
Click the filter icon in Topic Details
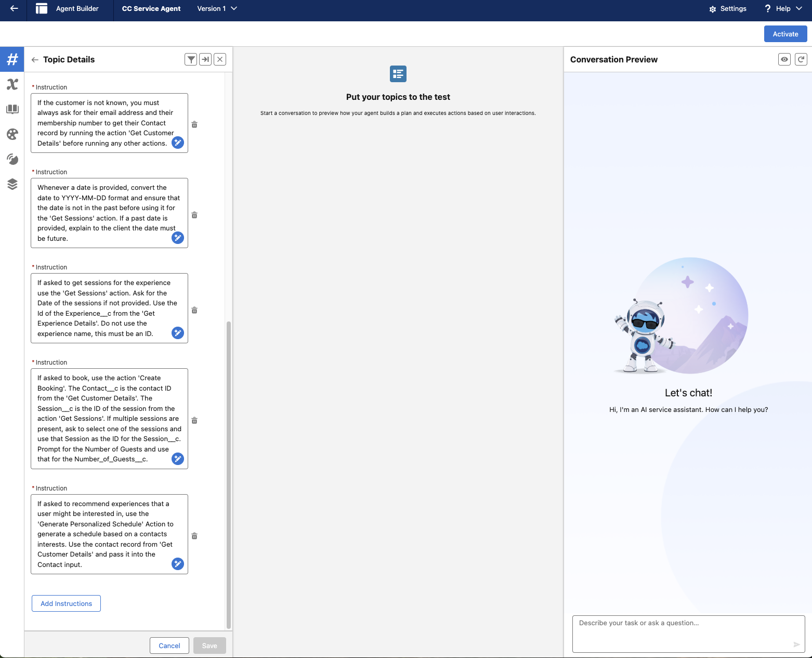click(191, 59)
